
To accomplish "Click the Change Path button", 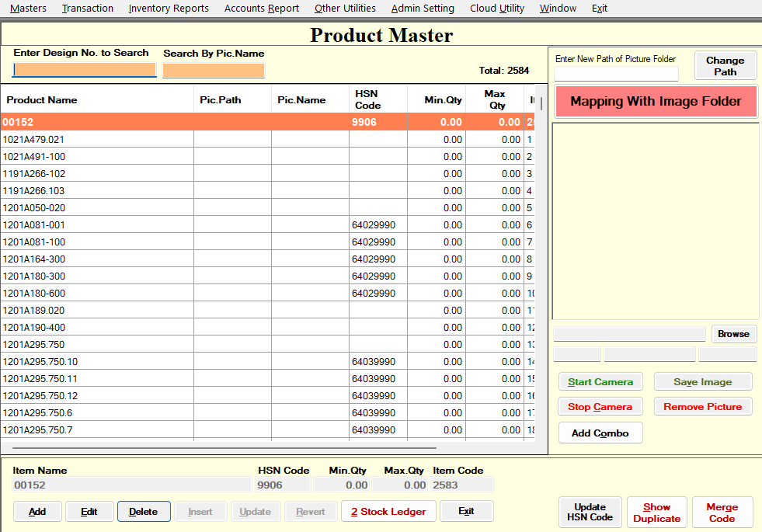I will [725, 65].
